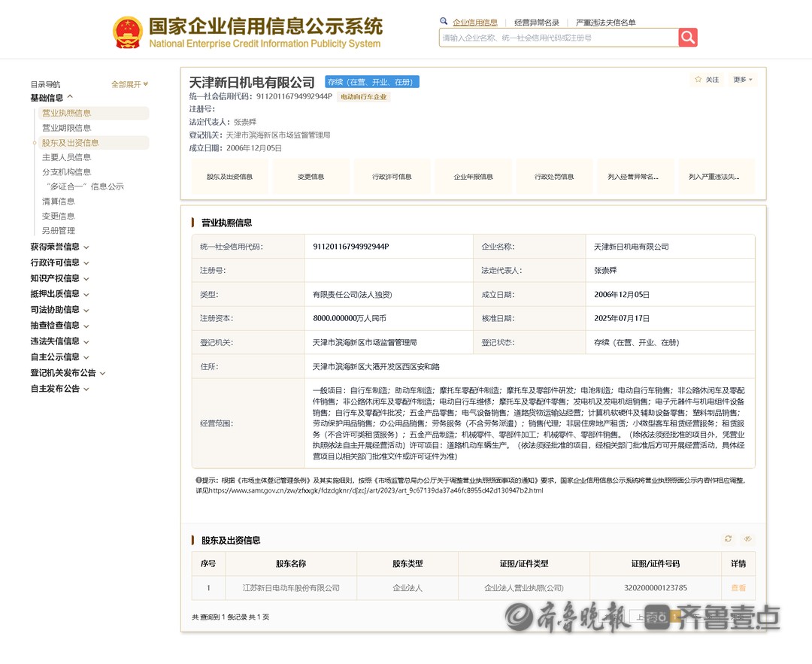Open 另册管理 in sidebar

58,231
